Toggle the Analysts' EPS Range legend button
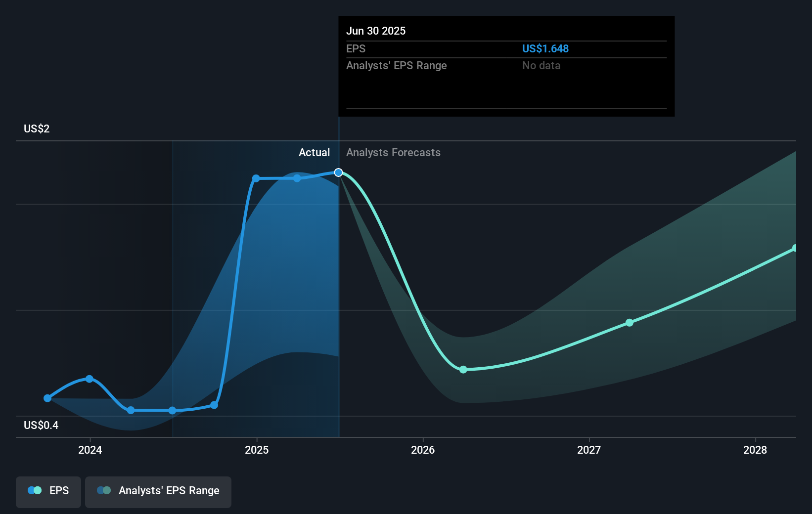812x514 pixels. [x=158, y=492]
